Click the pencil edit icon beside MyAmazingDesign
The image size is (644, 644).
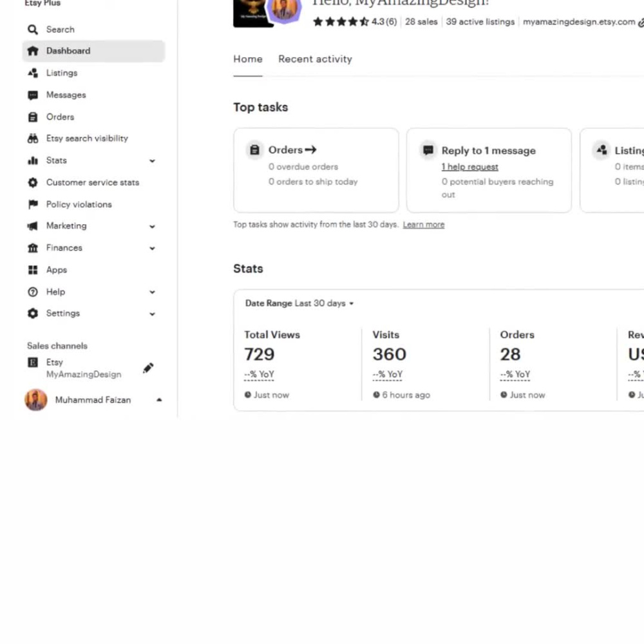148,368
